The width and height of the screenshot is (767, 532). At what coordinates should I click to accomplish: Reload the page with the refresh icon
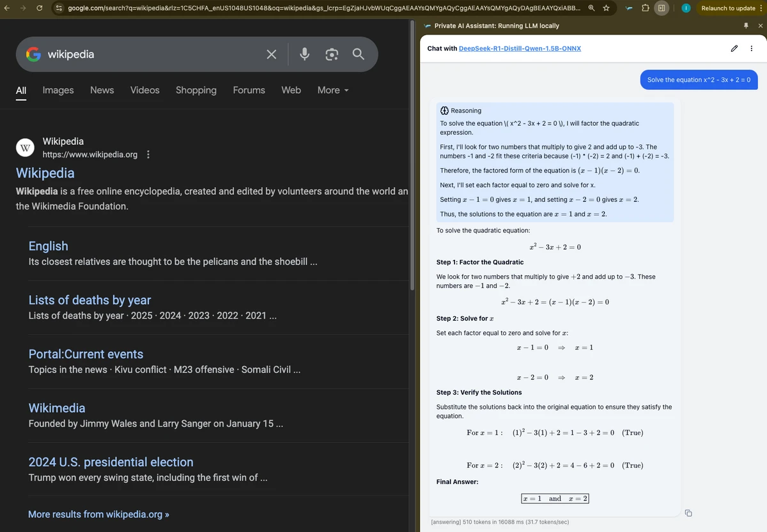coord(40,8)
